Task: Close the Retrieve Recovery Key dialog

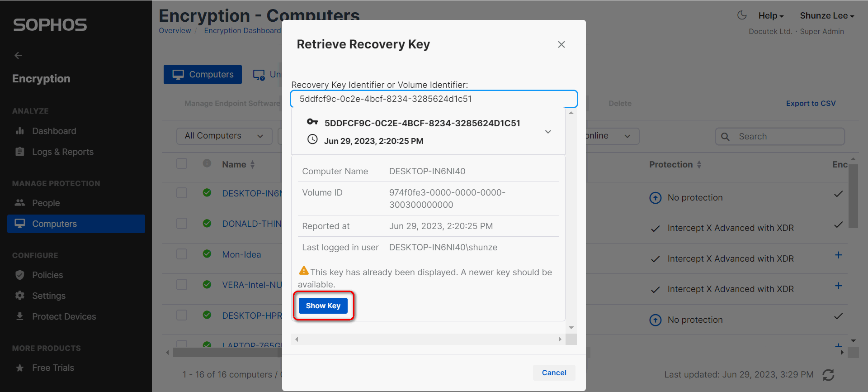Action: point(561,44)
